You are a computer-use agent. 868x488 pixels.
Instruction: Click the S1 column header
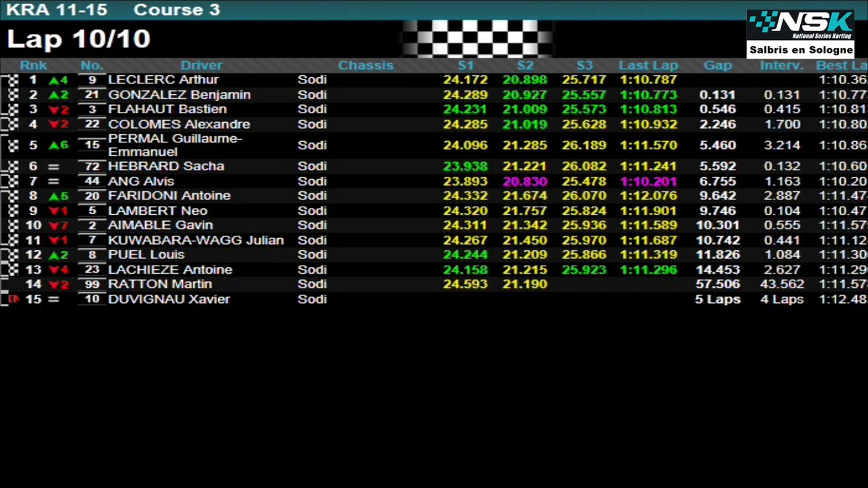466,66
